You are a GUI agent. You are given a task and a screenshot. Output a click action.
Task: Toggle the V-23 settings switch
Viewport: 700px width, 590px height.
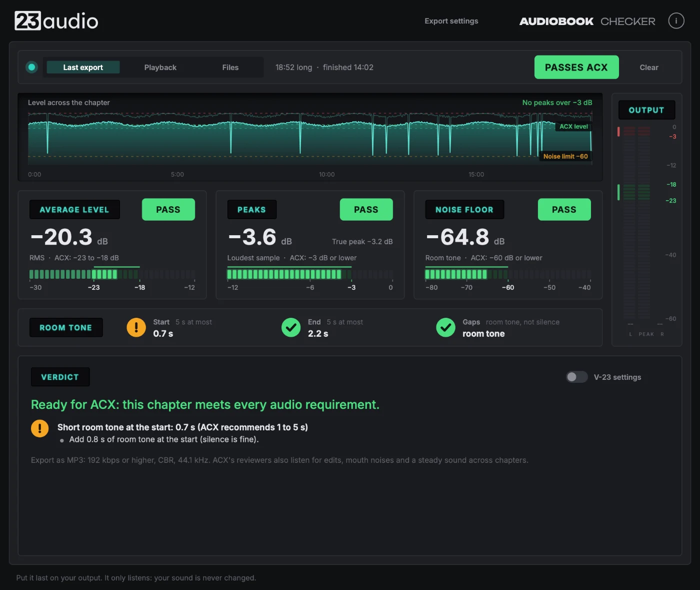click(x=576, y=377)
